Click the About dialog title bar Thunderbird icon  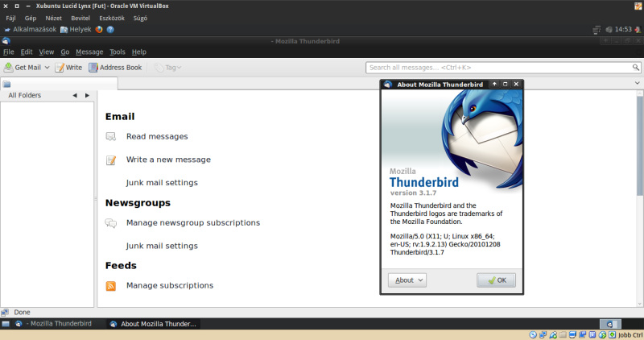(388, 85)
